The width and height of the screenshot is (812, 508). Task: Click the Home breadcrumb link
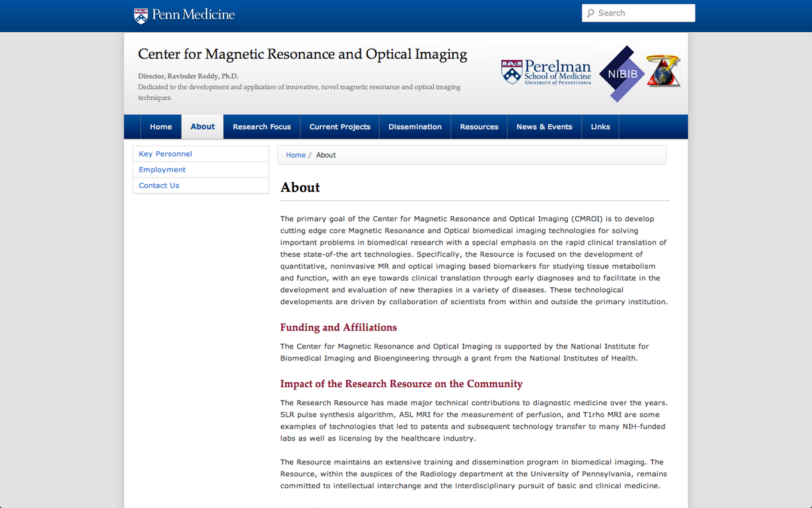click(296, 155)
